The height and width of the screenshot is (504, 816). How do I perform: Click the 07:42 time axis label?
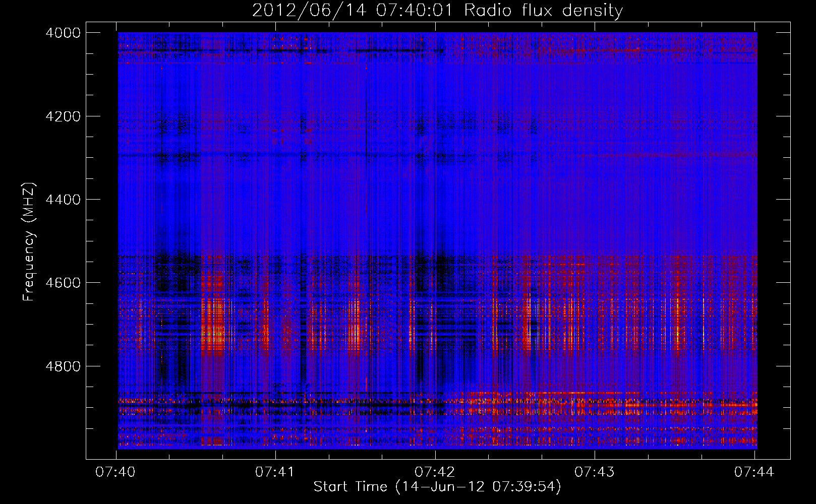[435, 472]
